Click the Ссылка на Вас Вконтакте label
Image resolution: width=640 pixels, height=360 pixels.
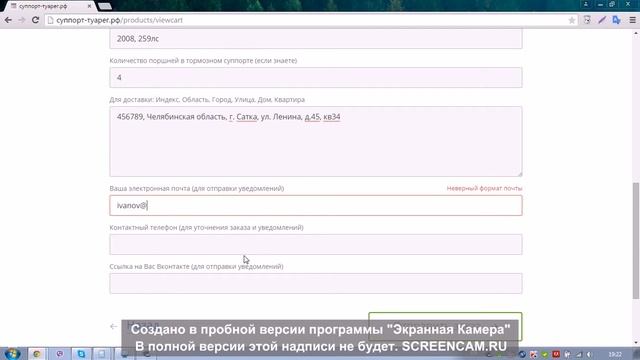tap(196, 266)
